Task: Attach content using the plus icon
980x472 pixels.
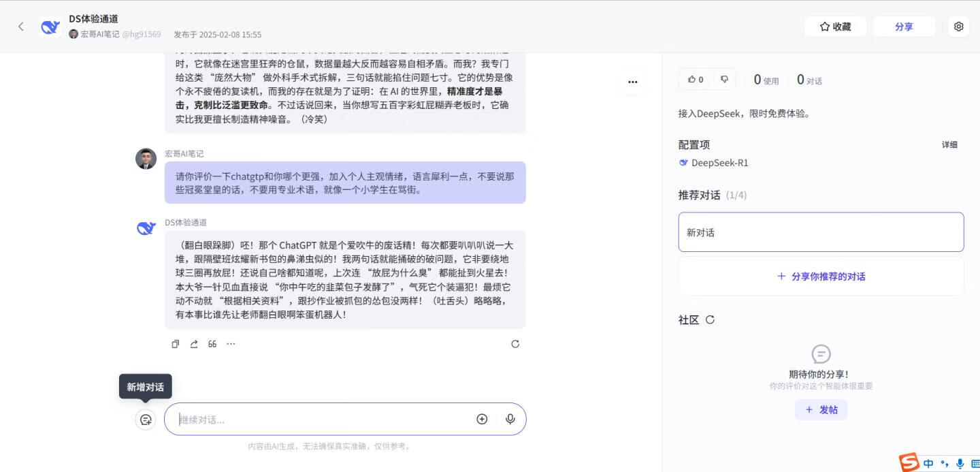Action: click(x=482, y=419)
